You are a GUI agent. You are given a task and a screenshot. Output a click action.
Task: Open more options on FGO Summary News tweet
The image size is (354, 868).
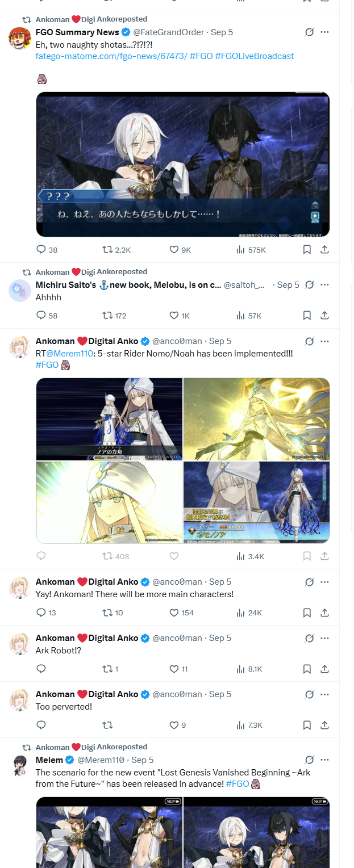tap(325, 32)
